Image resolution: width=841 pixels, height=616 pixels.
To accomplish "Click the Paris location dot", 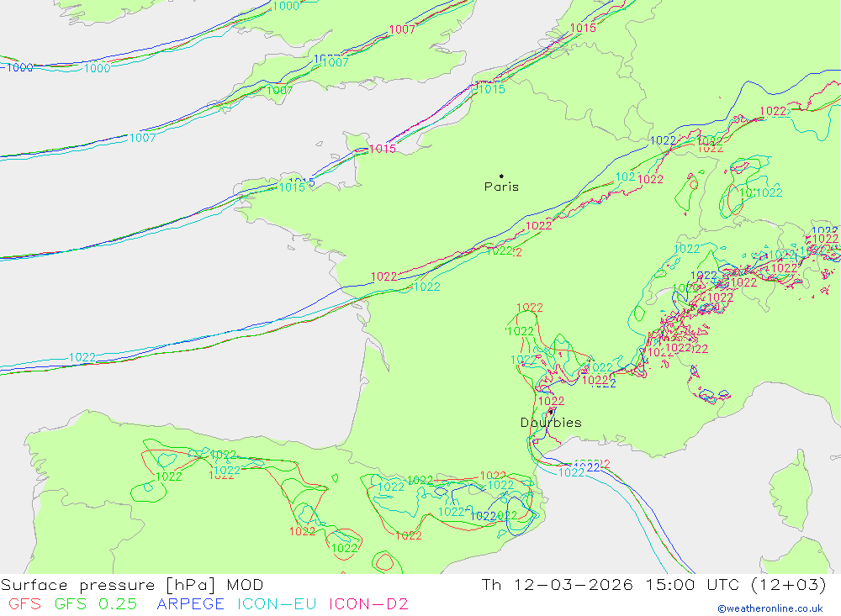I will coord(501,176).
